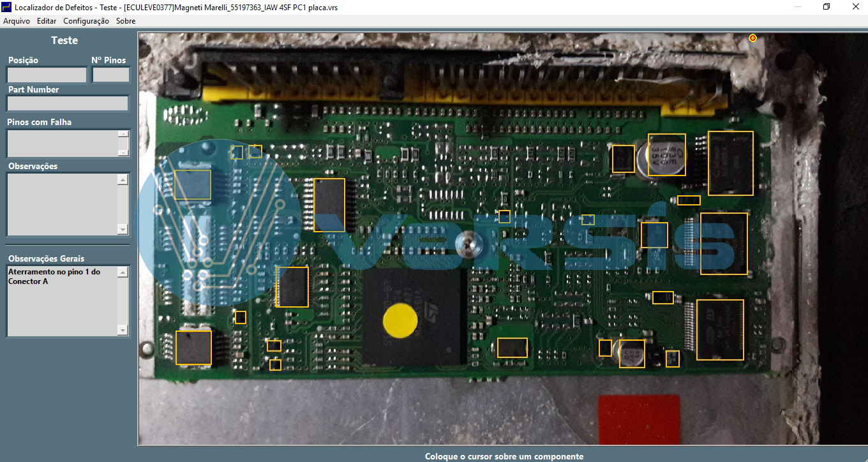Select the boxed part just left of the 35V capacitor
868x462 pixels.
click(x=624, y=159)
